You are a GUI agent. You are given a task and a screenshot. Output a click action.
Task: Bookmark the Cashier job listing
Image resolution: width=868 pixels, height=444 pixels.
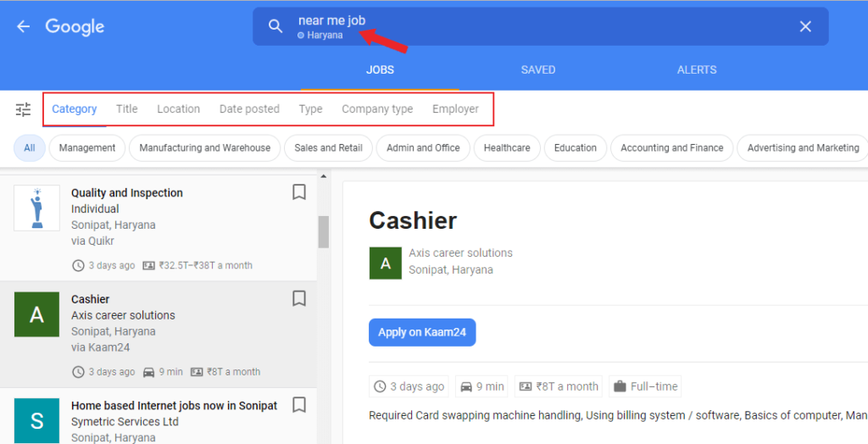coord(299,298)
